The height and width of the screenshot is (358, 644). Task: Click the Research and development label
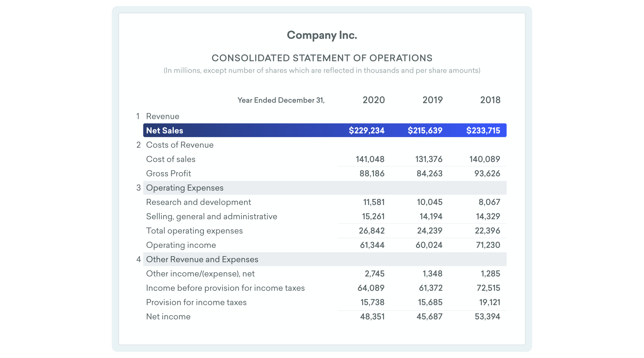(199, 202)
